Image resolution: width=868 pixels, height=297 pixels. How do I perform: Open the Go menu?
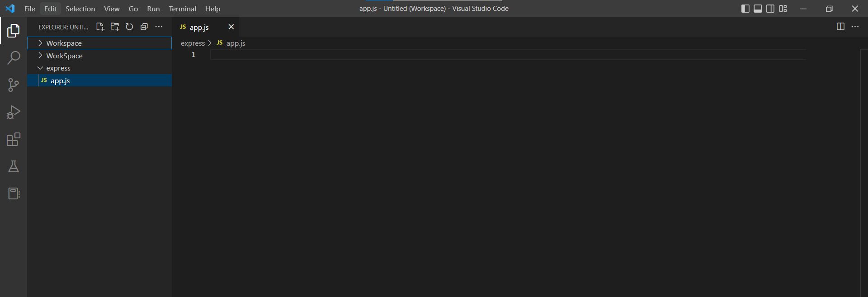click(133, 9)
